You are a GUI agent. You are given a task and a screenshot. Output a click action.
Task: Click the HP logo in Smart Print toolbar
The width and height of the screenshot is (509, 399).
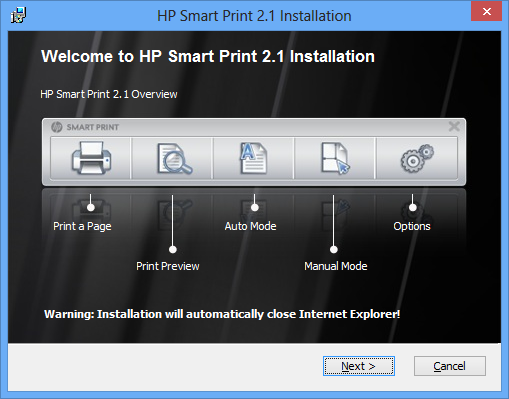point(57,127)
